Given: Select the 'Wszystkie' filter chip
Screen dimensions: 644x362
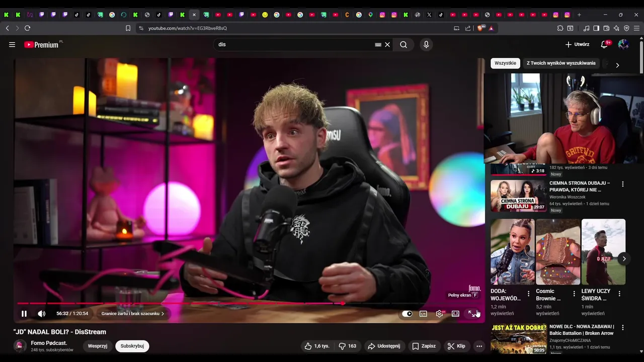Looking at the screenshot, I should [x=505, y=63].
